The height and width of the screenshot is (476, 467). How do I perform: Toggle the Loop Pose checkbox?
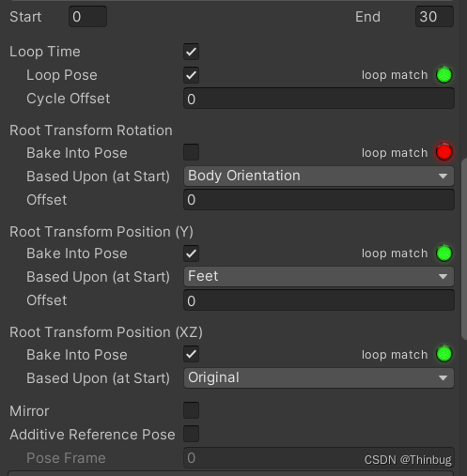(191, 75)
